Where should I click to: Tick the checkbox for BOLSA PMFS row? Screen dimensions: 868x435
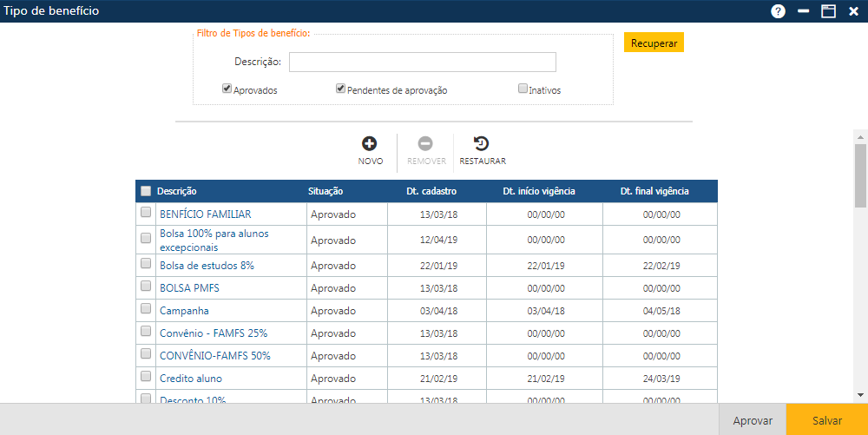tap(146, 286)
